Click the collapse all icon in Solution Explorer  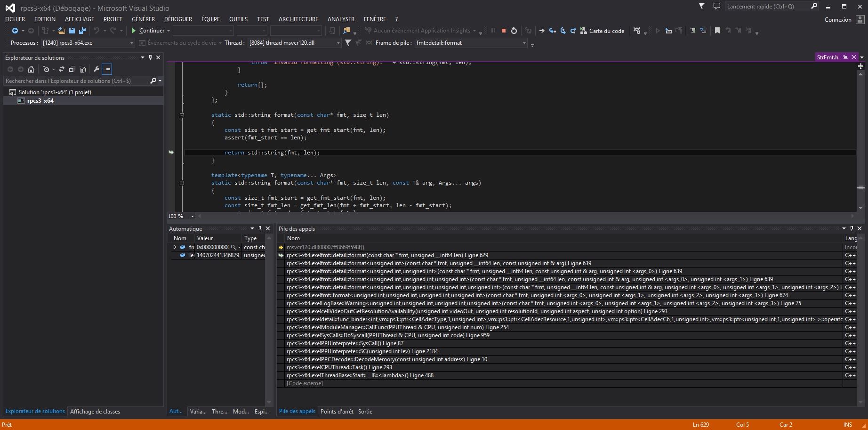(72, 69)
